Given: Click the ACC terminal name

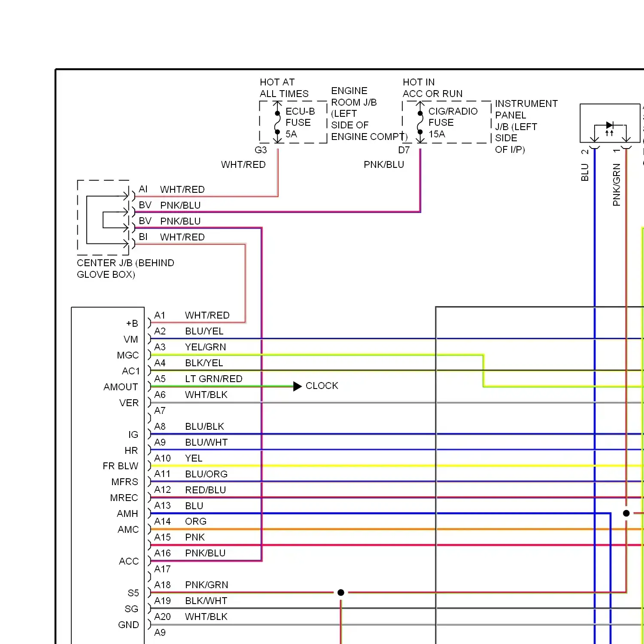Looking at the screenshot, I should [129, 562].
